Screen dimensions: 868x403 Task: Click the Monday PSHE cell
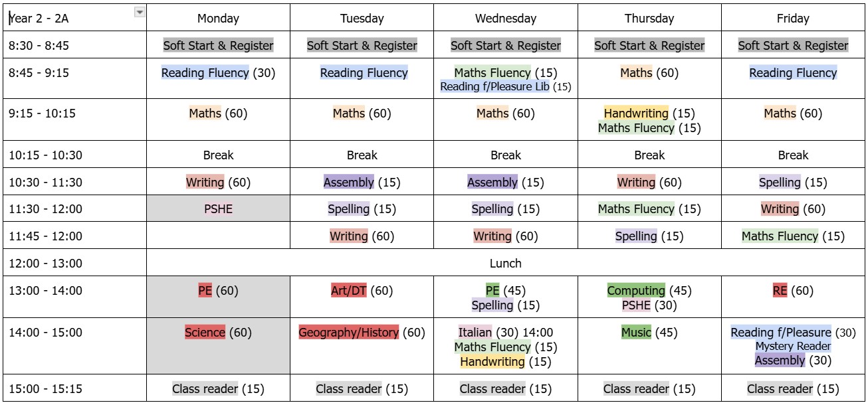point(218,209)
